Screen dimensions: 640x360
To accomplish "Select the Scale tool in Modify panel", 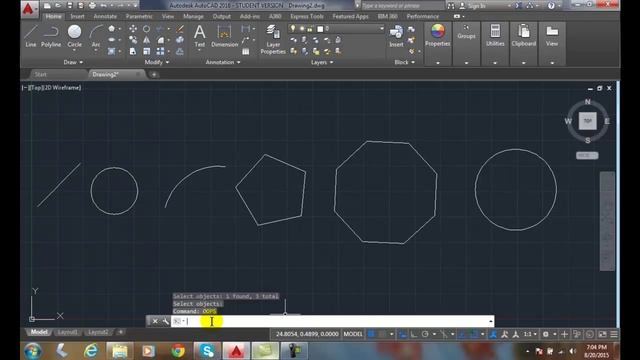I will 146,51.
